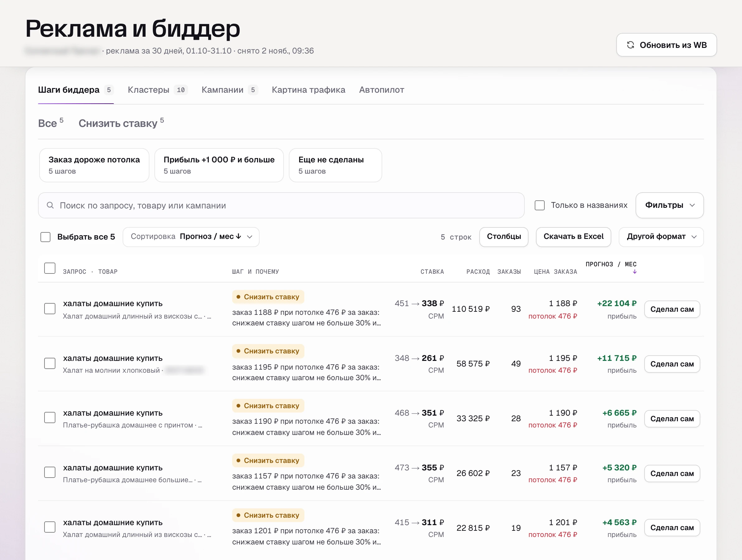The width and height of the screenshot is (742, 560).
Task: Select the Заказ дороже потолка card
Action: coord(94,165)
